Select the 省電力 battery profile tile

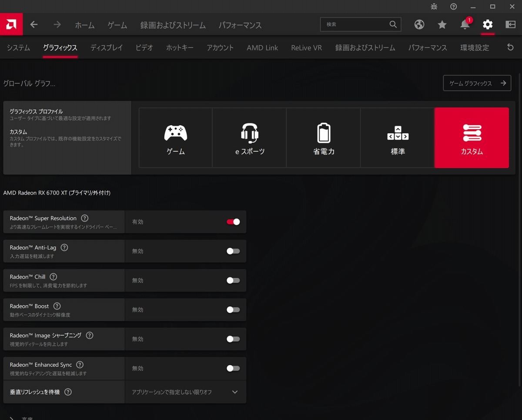point(324,138)
